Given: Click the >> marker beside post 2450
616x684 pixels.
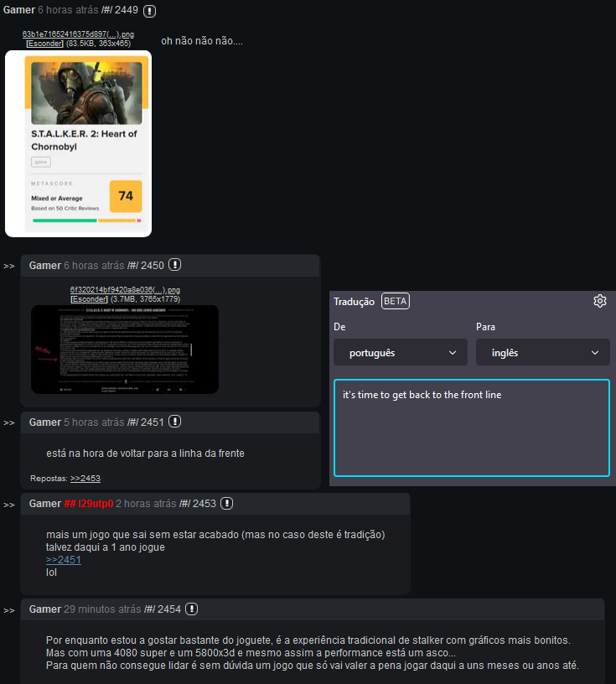Looking at the screenshot, I should (9, 266).
